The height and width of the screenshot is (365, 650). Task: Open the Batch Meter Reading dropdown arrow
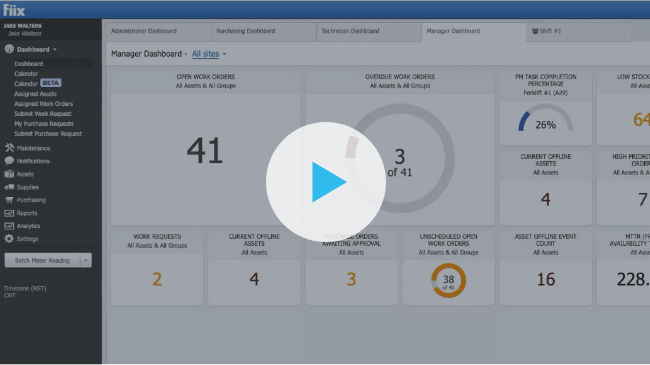[86, 260]
